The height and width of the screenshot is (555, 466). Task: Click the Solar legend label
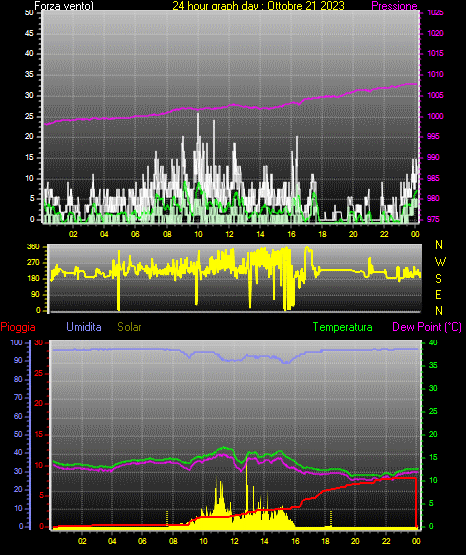130,327
